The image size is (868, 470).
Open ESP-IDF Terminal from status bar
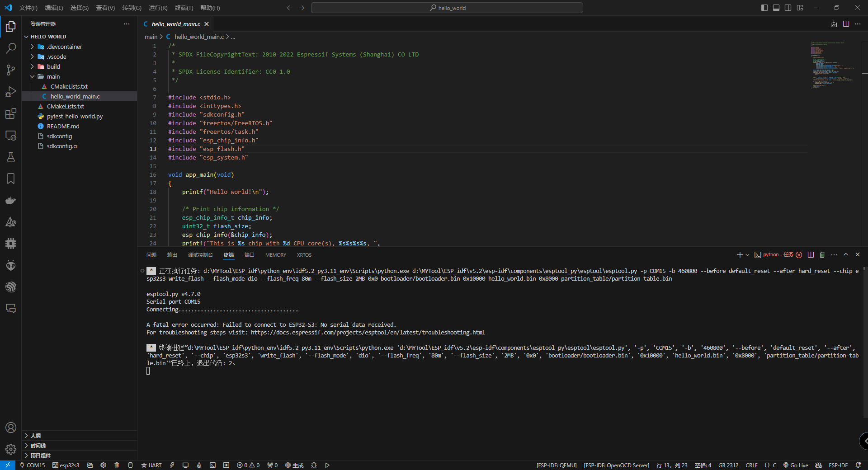point(212,465)
